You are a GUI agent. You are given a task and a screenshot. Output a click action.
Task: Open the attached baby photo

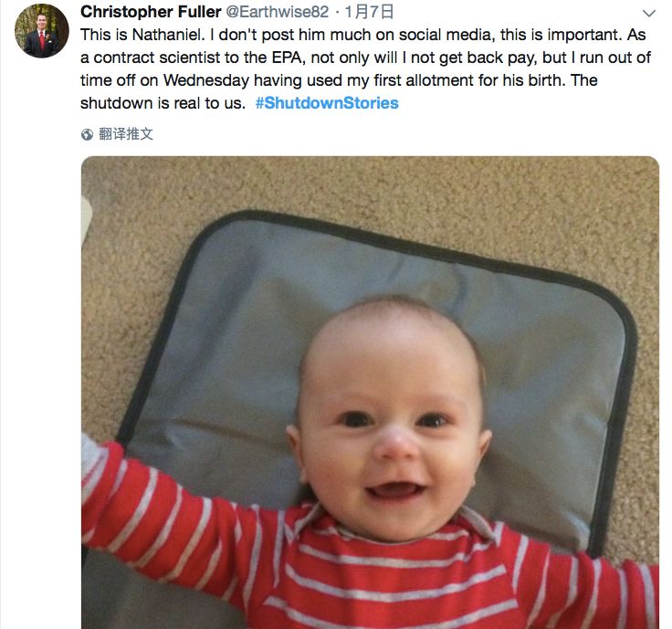point(370,393)
